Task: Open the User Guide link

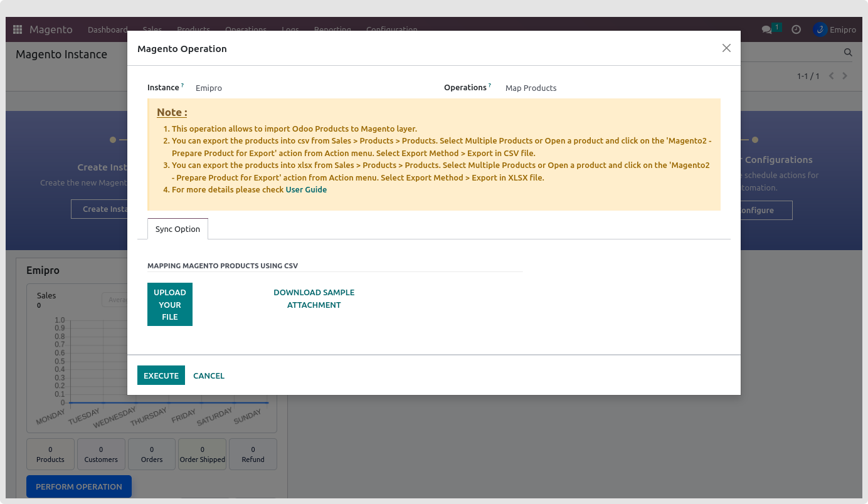Action: coord(306,189)
